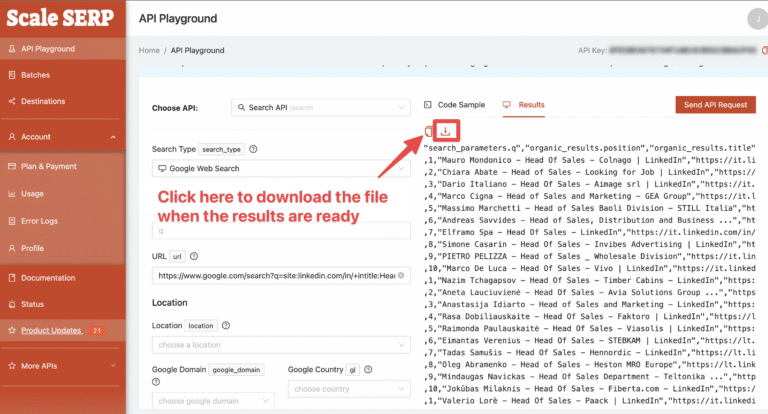Open the choose a location dropdown
The height and width of the screenshot is (414, 768).
[280, 345]
